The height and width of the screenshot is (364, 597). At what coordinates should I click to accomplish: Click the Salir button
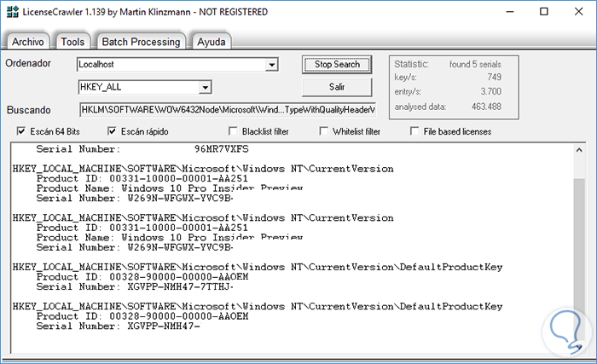pyautogui.click(x=337, y=87)
